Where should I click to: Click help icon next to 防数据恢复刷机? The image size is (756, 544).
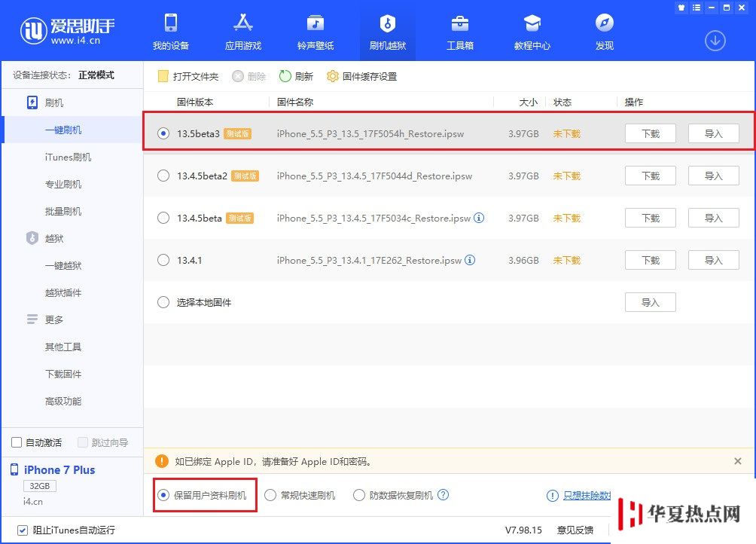[x=443, y=495]
